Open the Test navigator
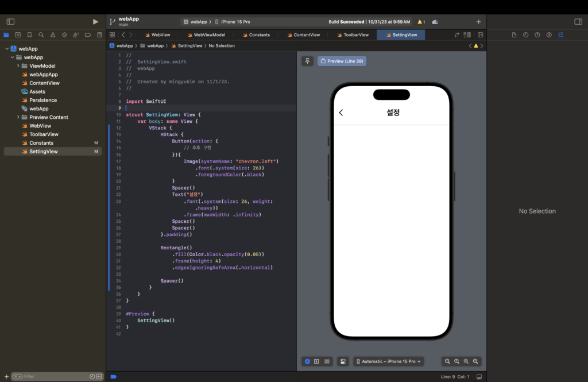Screen dimensions: 588x382 (64, 35)
